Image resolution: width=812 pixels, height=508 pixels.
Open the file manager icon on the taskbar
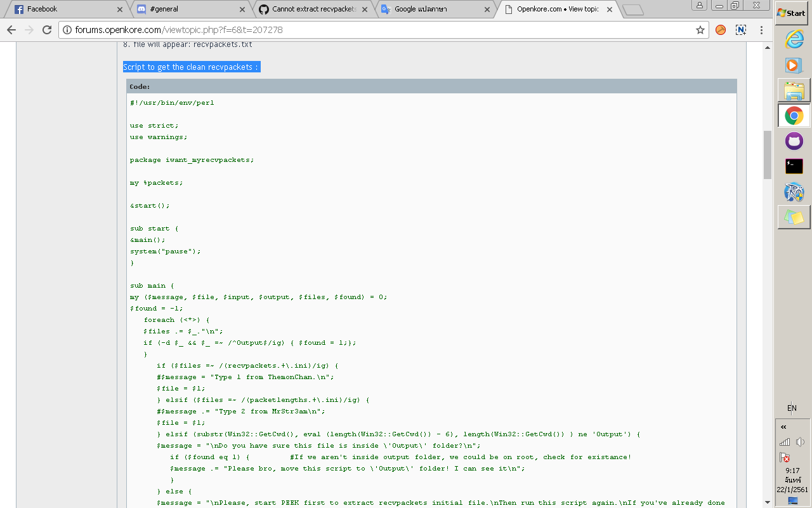pyautogui.click(x=794, y=89)
